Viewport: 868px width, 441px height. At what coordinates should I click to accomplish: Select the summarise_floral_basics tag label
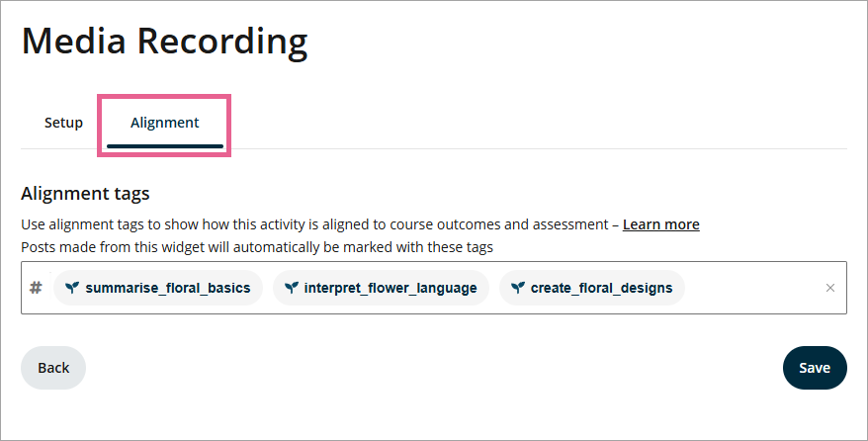click(x=167, y=288)
